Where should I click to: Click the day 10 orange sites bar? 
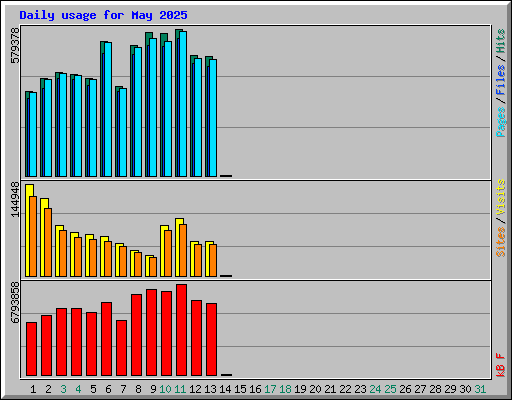168,253
